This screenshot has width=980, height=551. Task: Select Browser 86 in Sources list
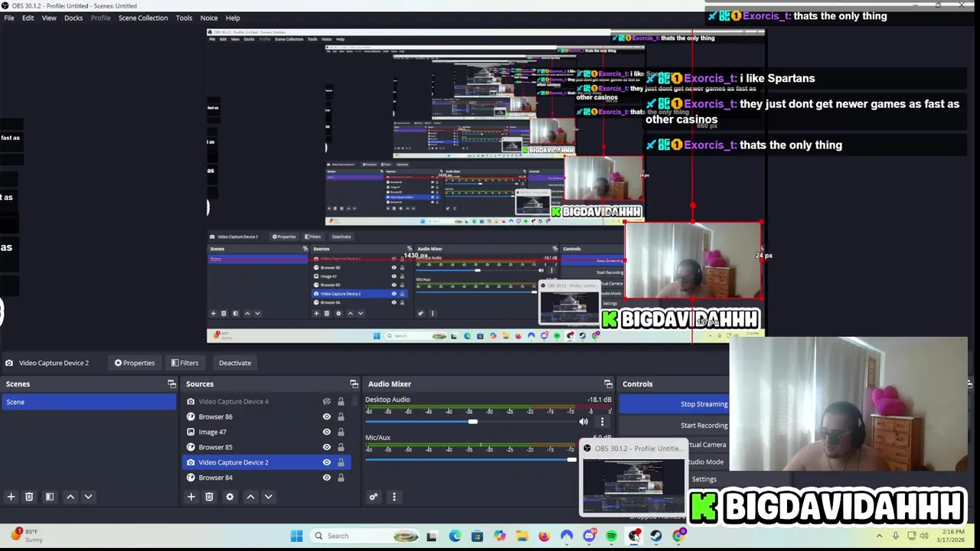click(215, 416)
